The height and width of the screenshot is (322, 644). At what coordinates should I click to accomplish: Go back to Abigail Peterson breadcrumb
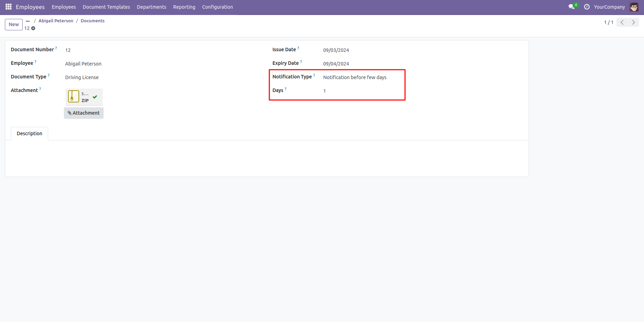(56, 21)
